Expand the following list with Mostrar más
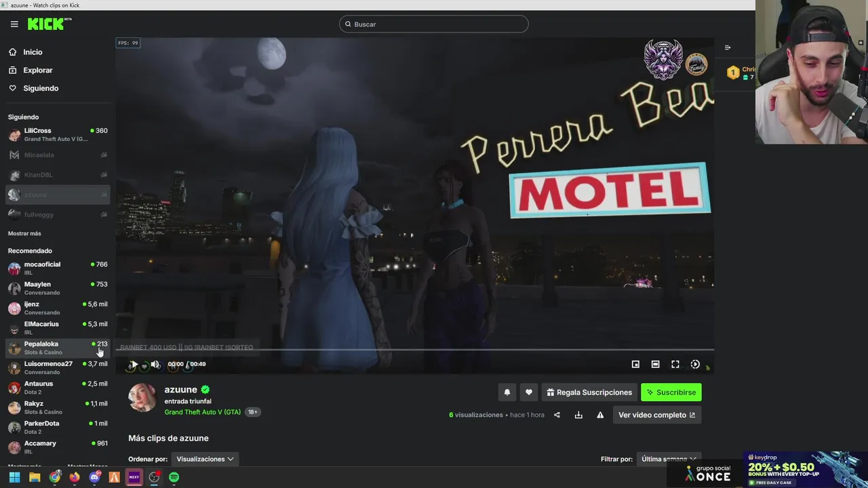 click(x=24, y=234)
